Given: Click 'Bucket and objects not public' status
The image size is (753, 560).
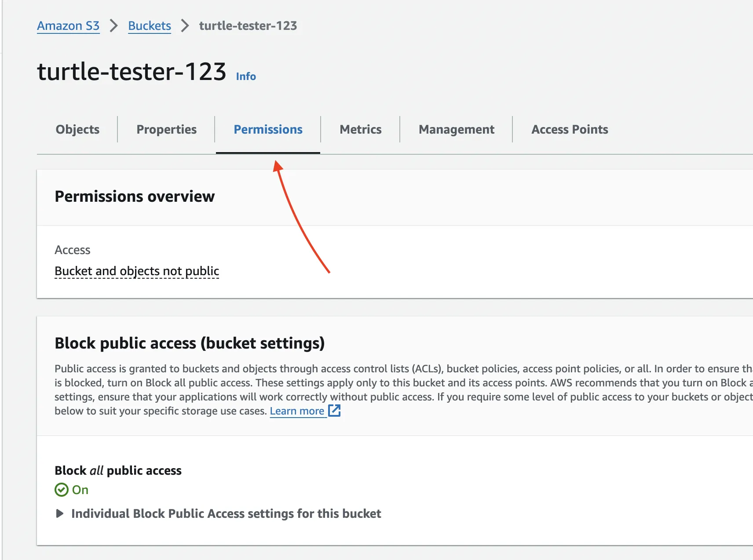Looking at the screenshot, I should (137, 271).
